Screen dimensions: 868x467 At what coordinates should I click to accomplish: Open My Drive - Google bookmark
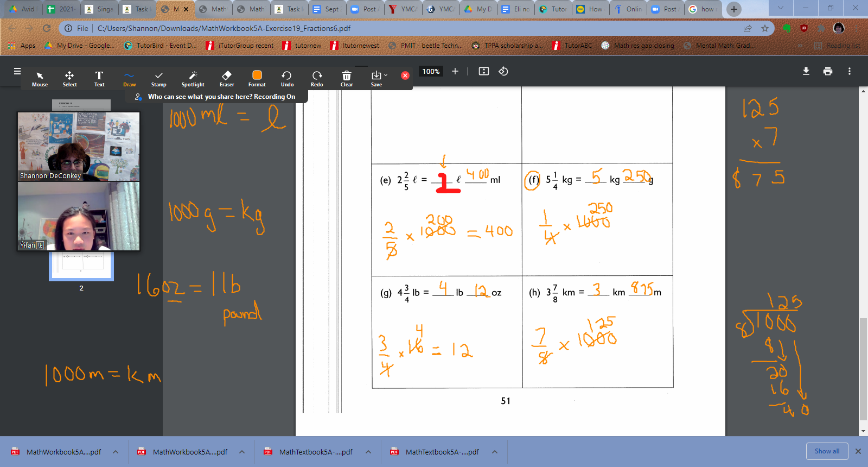pos(79,46)
